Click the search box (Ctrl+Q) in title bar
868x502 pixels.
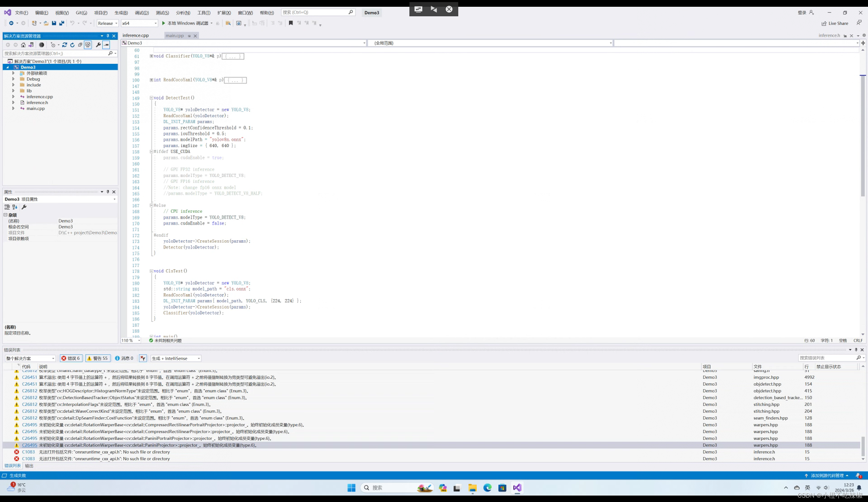click(x=317, y=13)
